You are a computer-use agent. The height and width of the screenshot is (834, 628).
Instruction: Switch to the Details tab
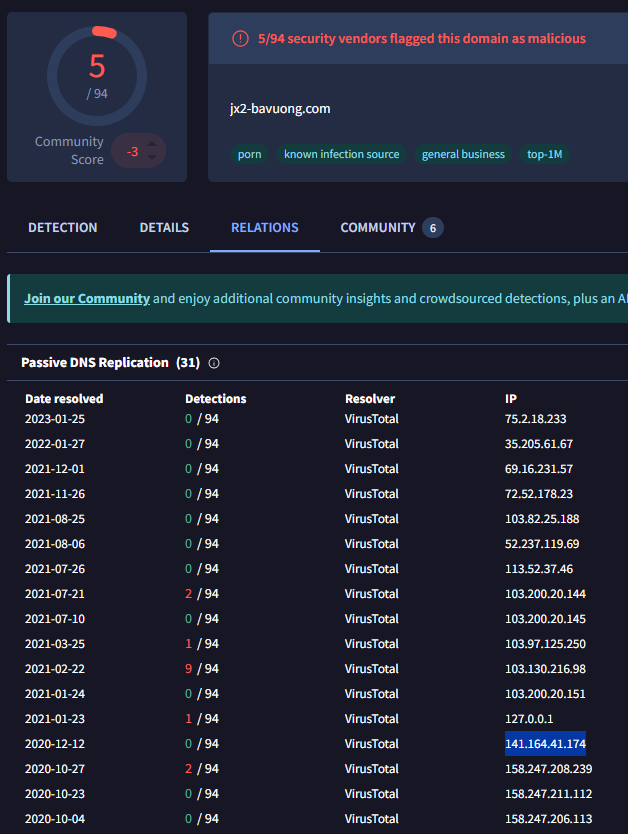[164, 228]
